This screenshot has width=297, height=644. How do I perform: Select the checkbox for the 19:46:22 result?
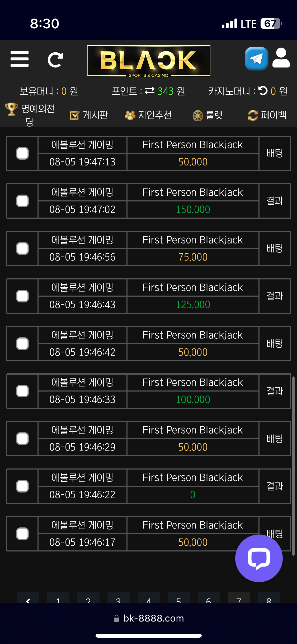click(x=22, y=486)
